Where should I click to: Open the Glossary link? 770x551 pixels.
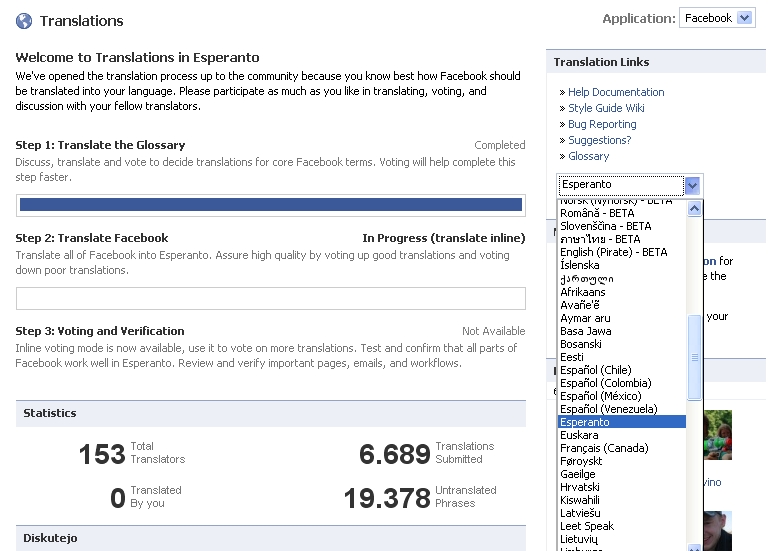588,156
